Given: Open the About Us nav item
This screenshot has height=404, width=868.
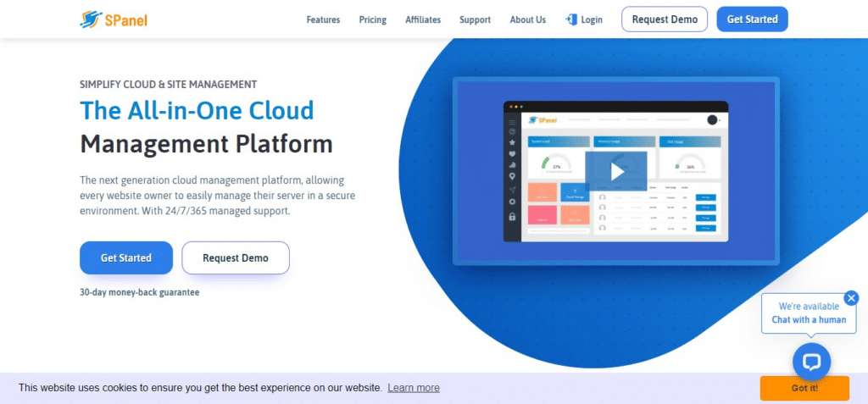Looking at the screenshot, I should pyautogui.click(x=527, y=19).
